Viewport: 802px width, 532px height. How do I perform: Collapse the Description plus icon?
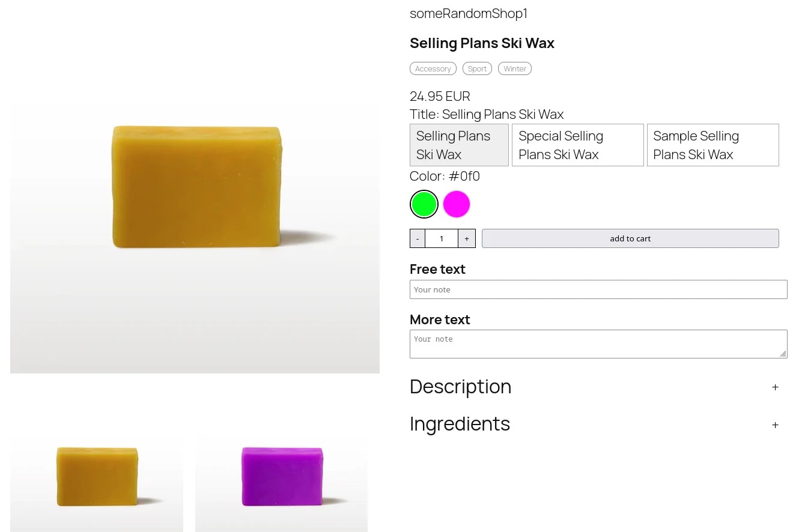(x=775, y=387)
